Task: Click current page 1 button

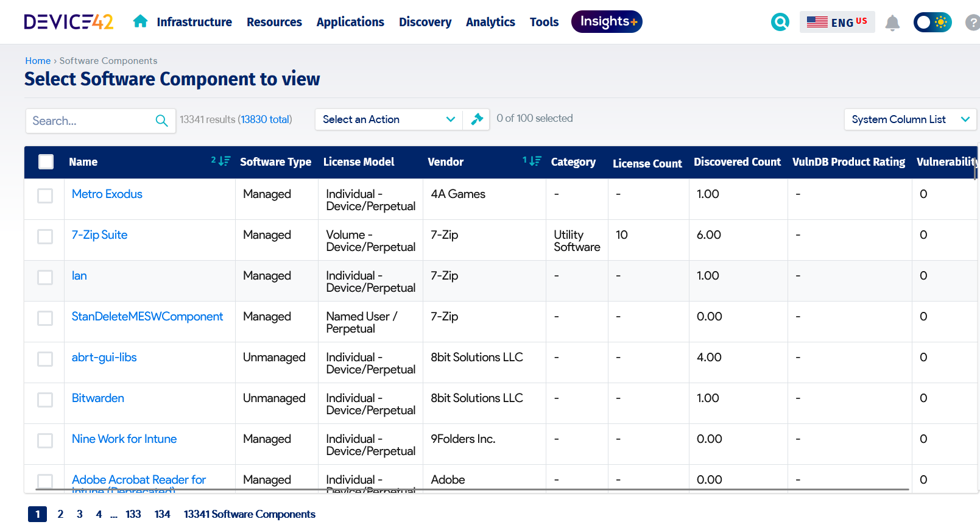Action: tap(37, 514)
